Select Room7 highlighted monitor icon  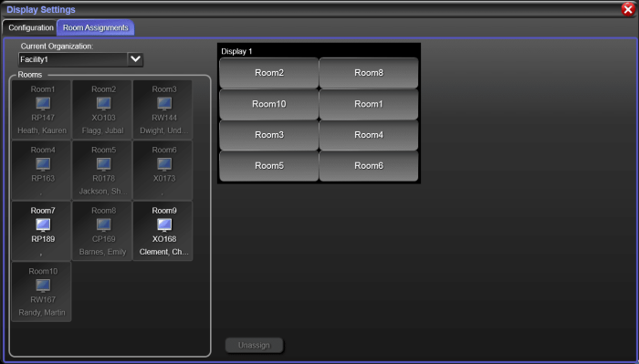pos(43,224)
